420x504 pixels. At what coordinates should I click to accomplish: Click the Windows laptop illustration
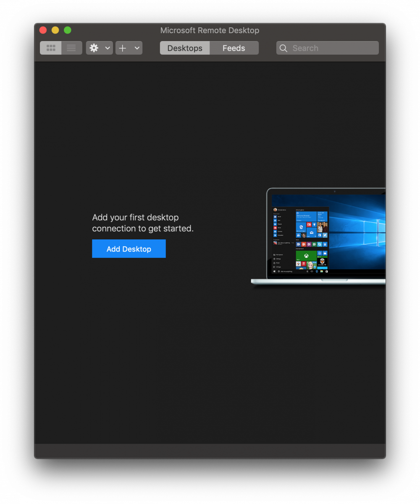[x=318, y=237]
